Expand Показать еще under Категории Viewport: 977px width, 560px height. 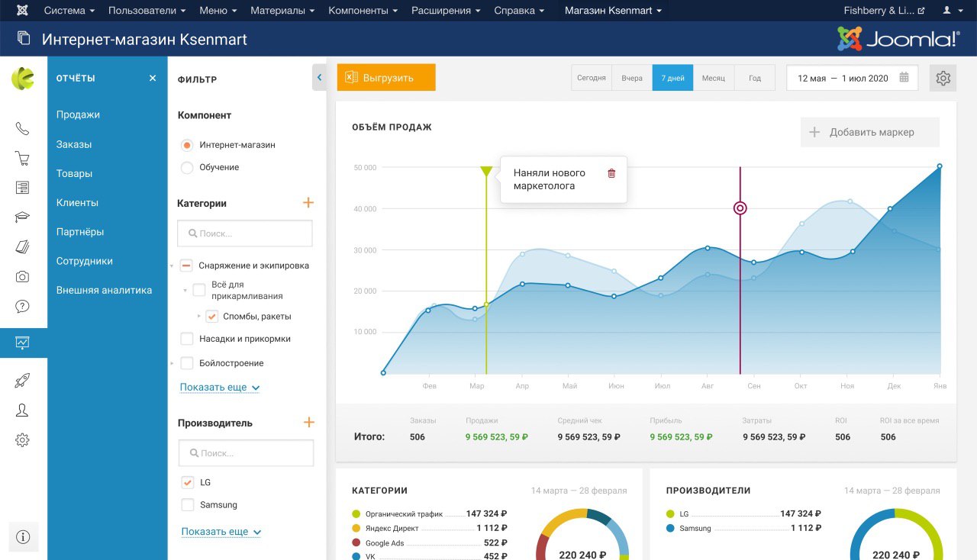[x=220, y=388]
